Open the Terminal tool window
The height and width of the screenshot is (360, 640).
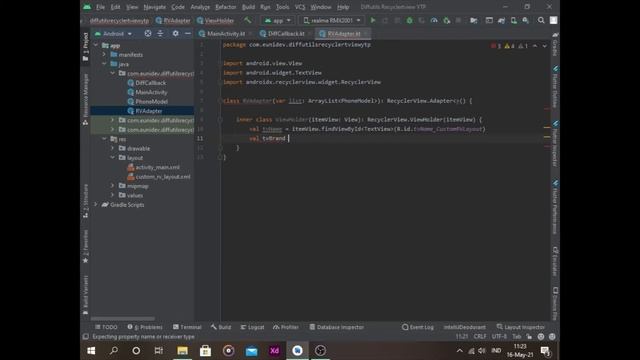pos(187,327)
